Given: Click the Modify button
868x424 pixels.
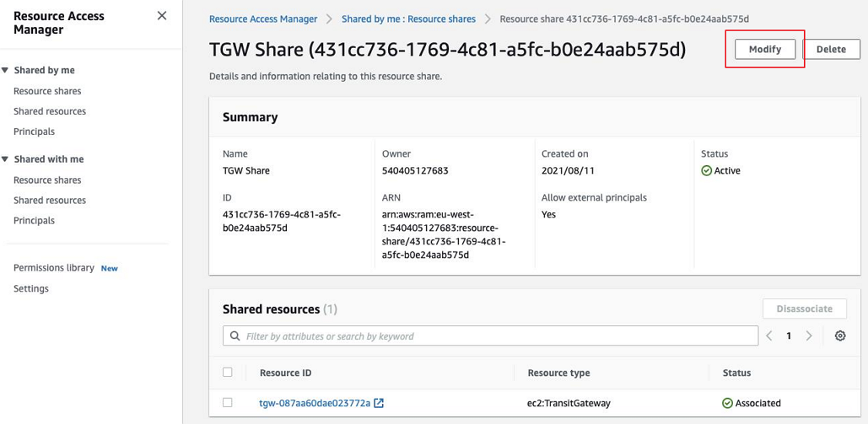Looking at the screenshot, I should click(x=765, y=49).
